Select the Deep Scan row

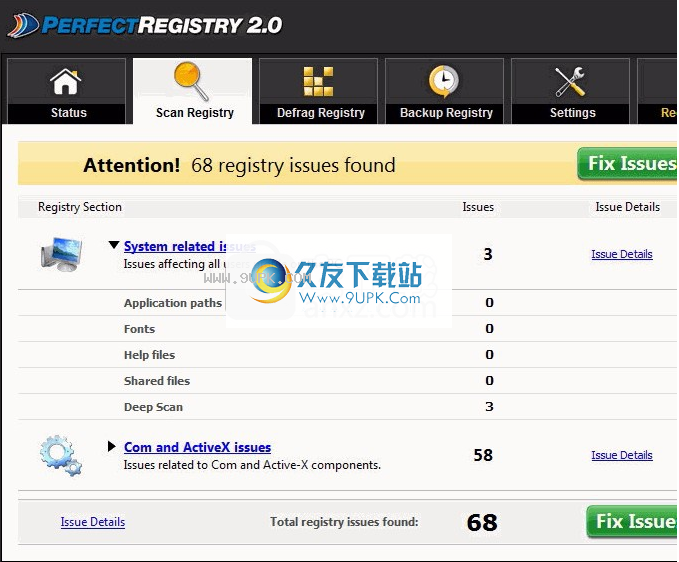347,407
